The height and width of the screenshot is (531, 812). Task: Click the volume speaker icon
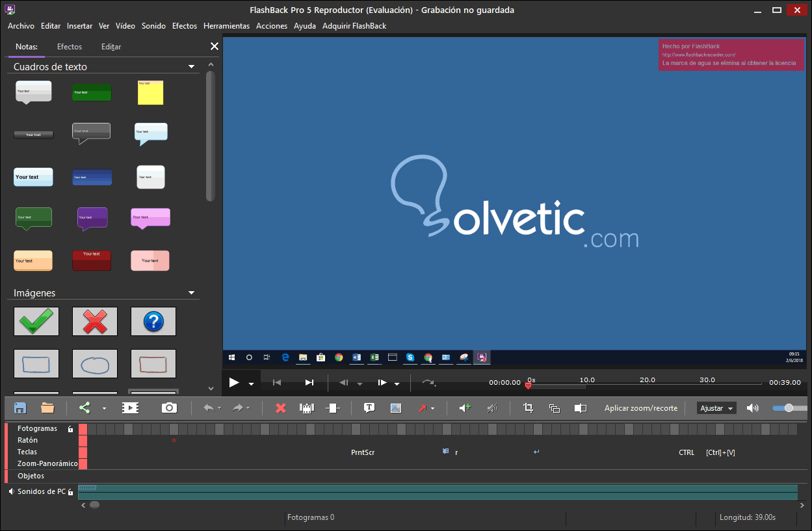[752, 408]
